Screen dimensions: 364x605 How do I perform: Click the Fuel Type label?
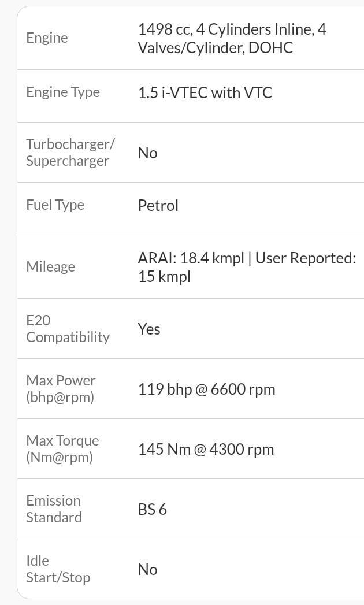(55, 205)
